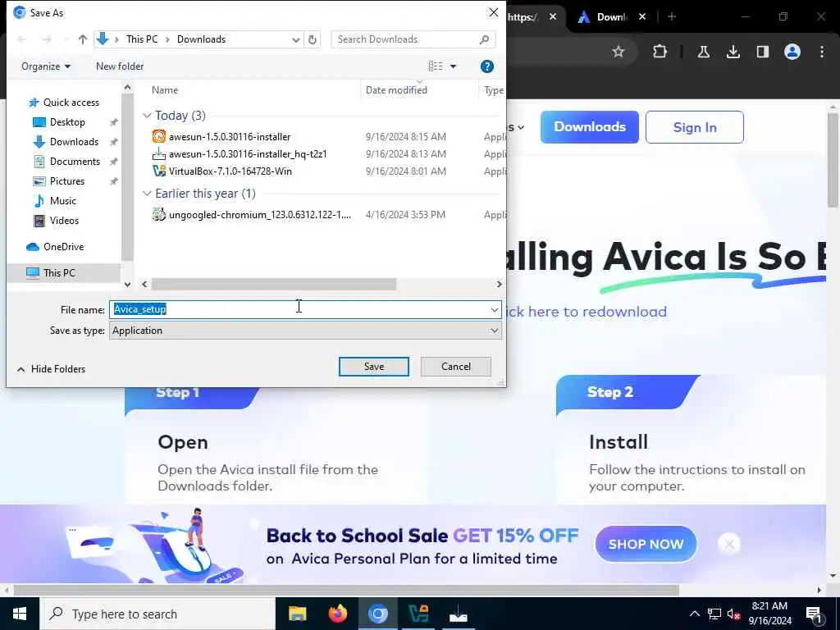Screen dimensions: 840x630
Task: Click This PC in the address breadcrumb
Action: tap(142, 39)
